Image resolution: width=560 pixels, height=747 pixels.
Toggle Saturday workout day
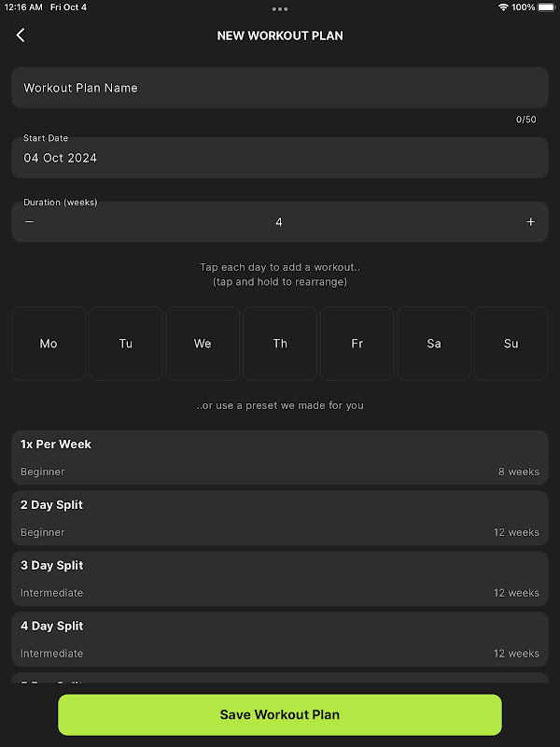pyautogui.click(x=434, y=344)
